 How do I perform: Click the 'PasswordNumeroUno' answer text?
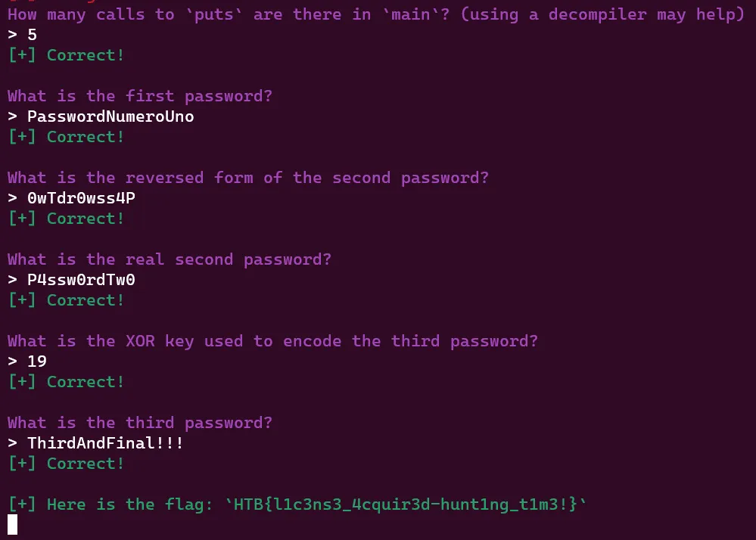click(110, 116)
